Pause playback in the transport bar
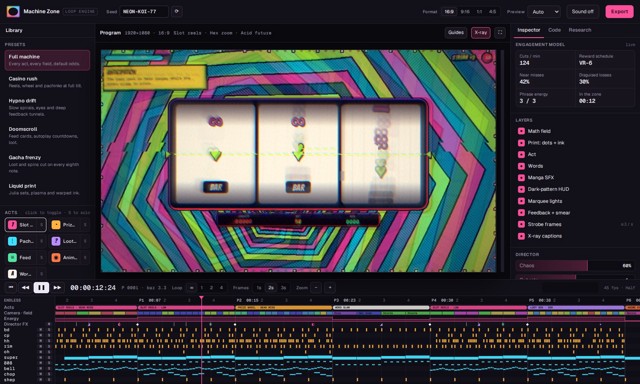The image size is (640, 384). click(41, 288)
